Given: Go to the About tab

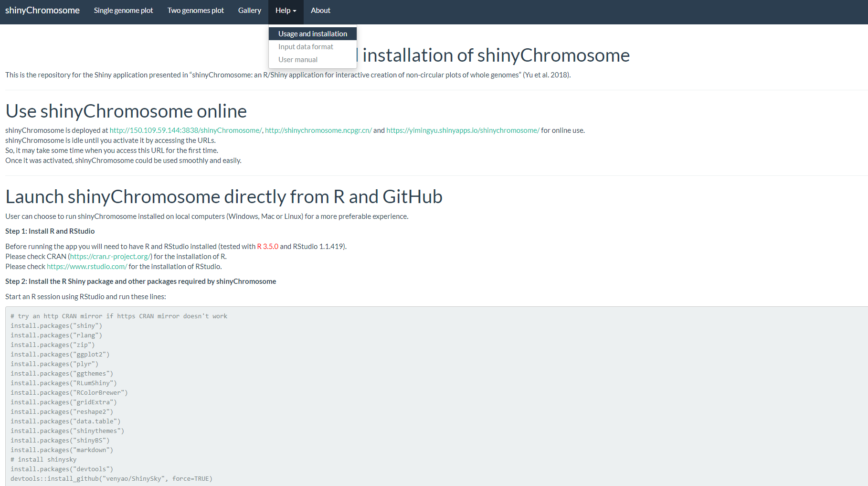Looking at the screenshot, I should 320,11.
